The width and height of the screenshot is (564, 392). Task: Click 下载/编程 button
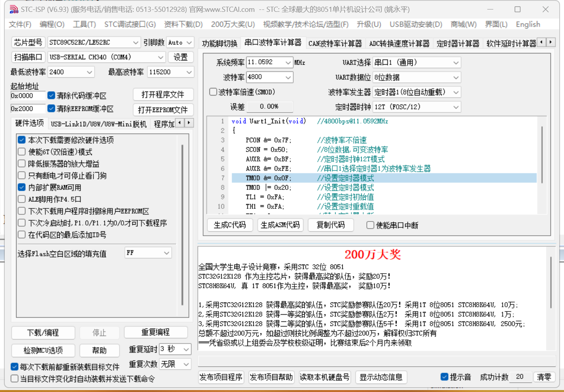(43, 333)
